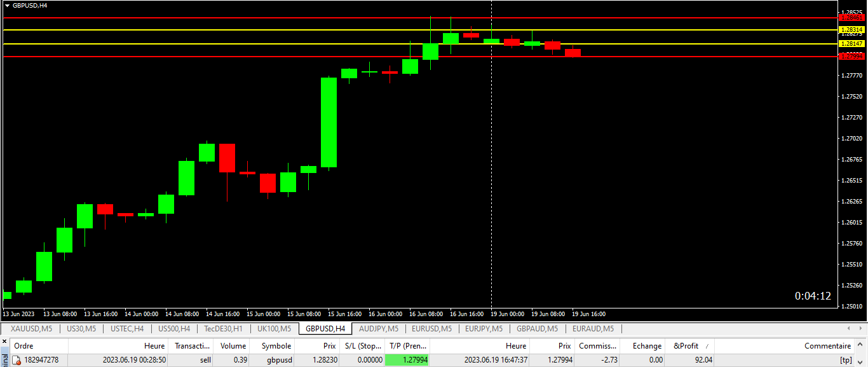The width and height of the screenshot is (868, 367).
Task: Click the chart tabs scroll-right arrow
Action: [861, 329]
